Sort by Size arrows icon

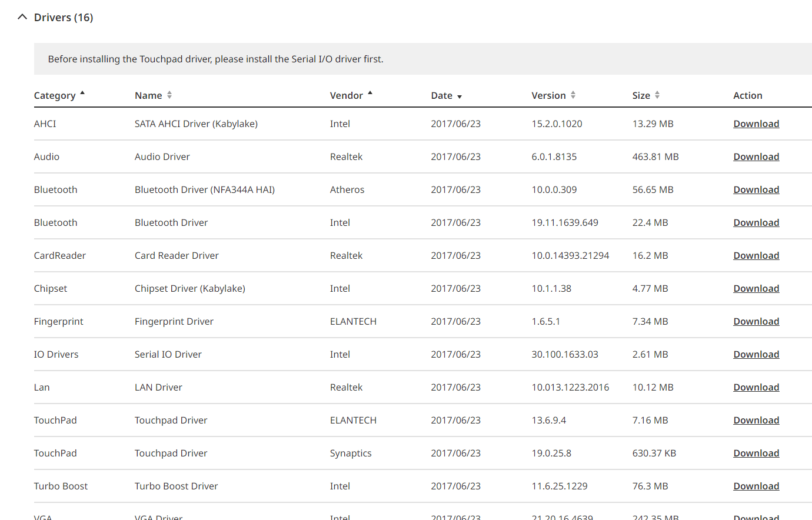tap(657, 95)
